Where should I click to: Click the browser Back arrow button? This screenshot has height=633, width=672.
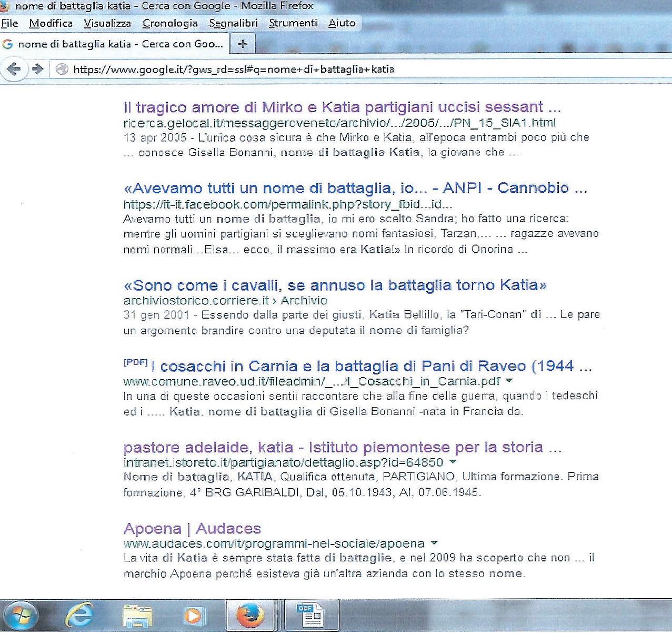14,69
